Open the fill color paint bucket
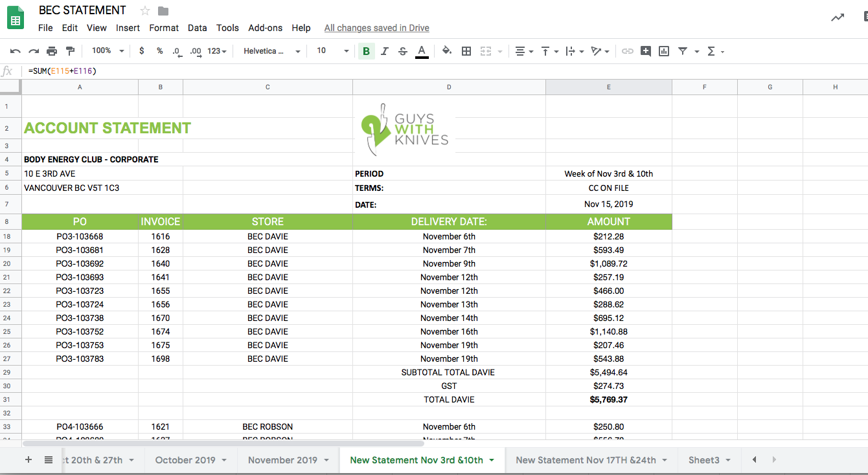This screenshot has height=475, width=868. 446,51
